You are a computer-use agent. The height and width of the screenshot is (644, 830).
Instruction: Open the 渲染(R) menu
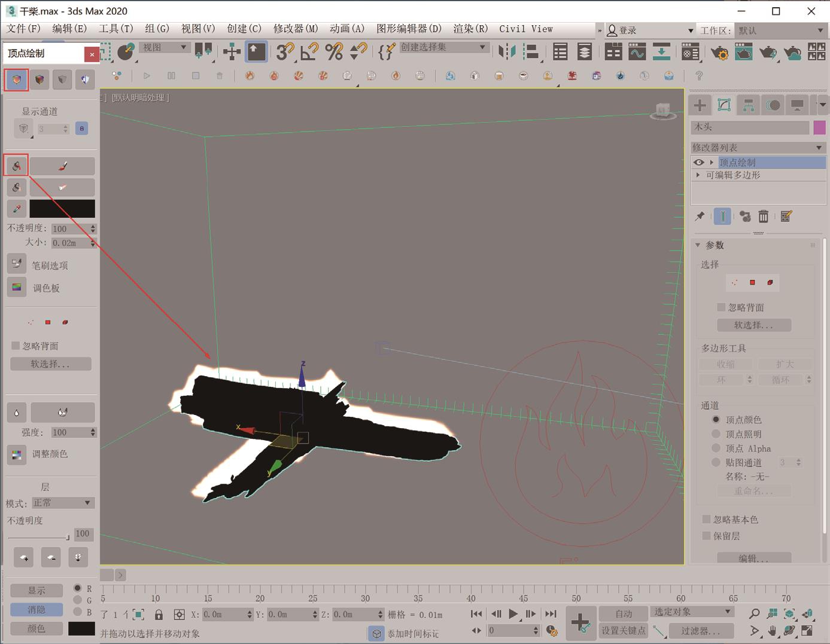point(470,29)
